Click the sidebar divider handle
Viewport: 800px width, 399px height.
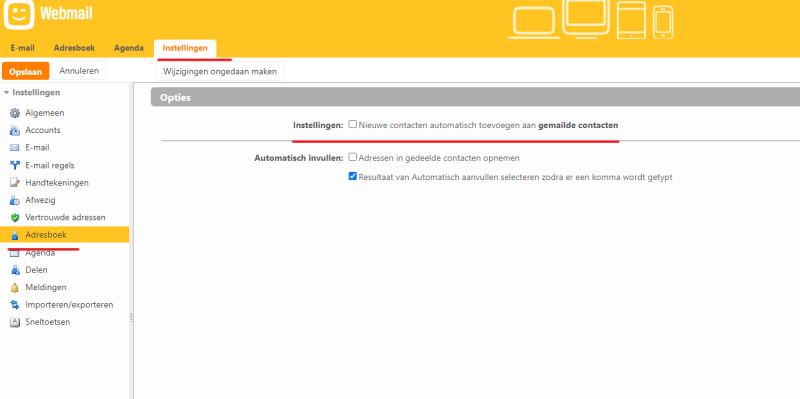(x=131, y=318)
